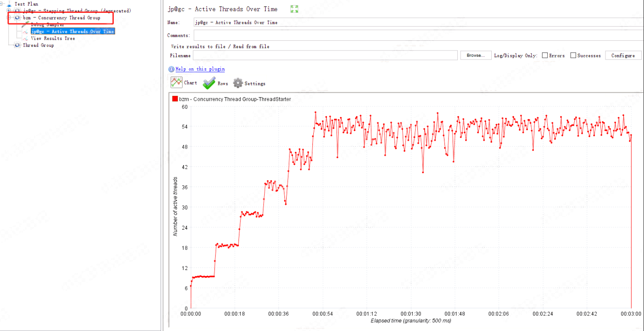Click the graph icon of View Results Tree
Screen dimensions: 644x331
pos(25,38)
